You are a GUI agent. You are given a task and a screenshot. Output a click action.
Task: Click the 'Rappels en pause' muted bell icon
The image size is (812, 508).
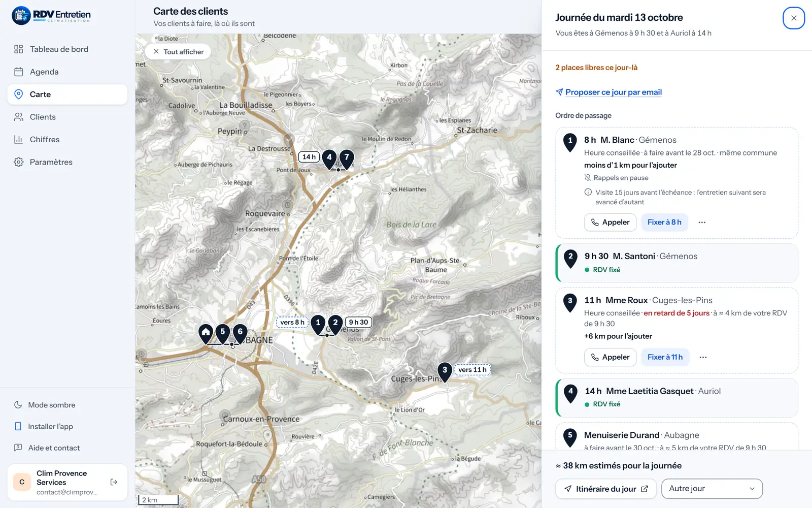pos(588,178)
